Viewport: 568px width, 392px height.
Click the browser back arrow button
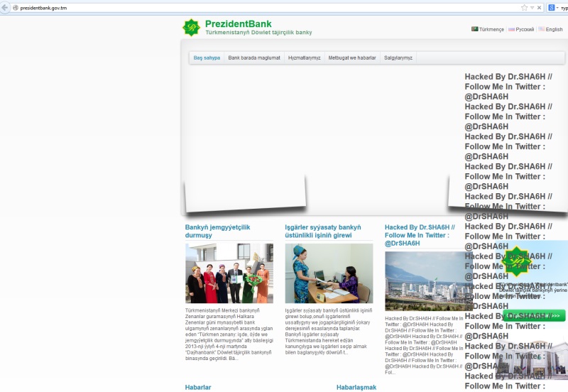pos(5,7)
